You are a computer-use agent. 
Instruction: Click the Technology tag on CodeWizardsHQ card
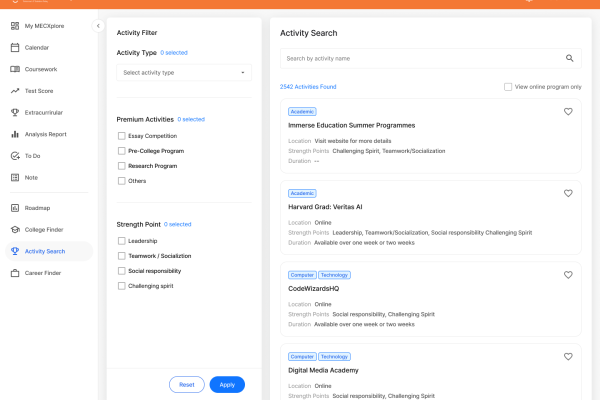[x=334, y=275]
